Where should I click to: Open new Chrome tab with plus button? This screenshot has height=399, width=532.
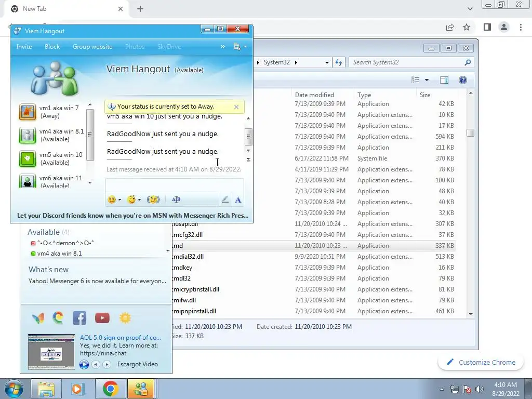(x=140, y=9)
